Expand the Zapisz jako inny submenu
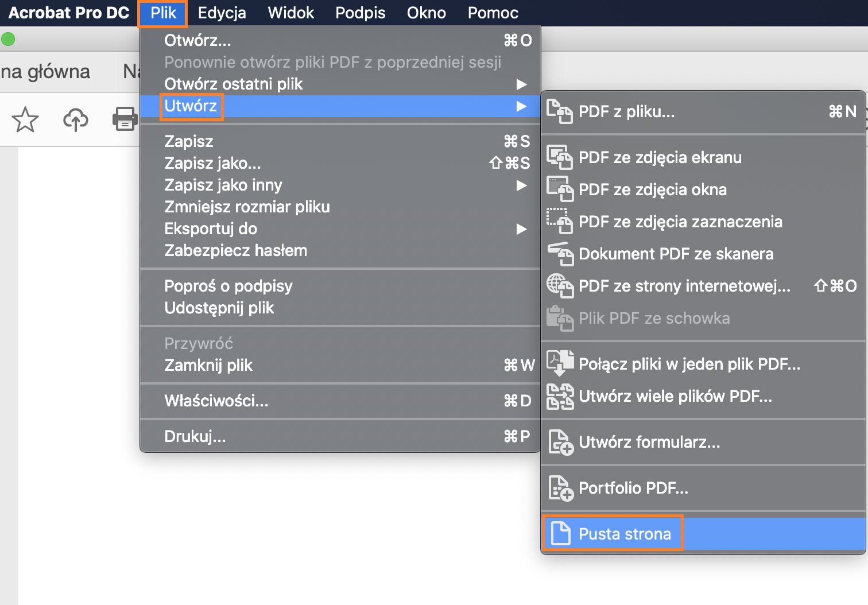868x605 pixels. 223,185
